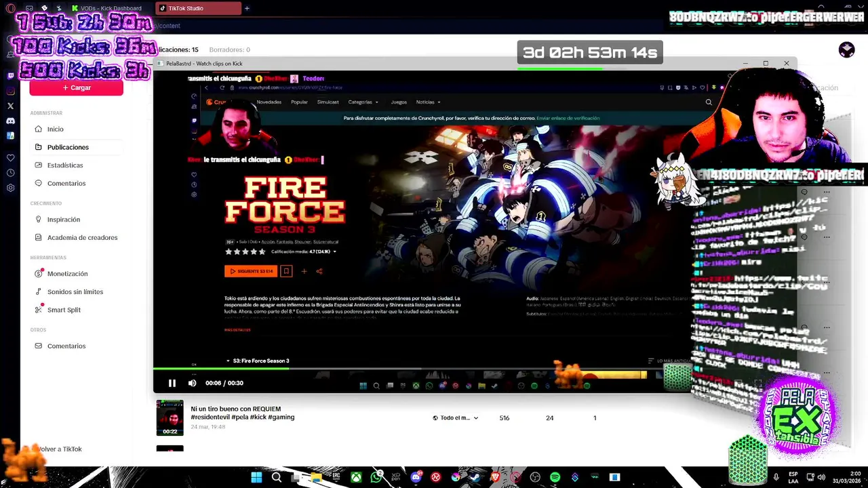Open the Xbox app in the taskbar
Image resolution: width=868 pixels, height=488 pixels.
pos(356,477)
